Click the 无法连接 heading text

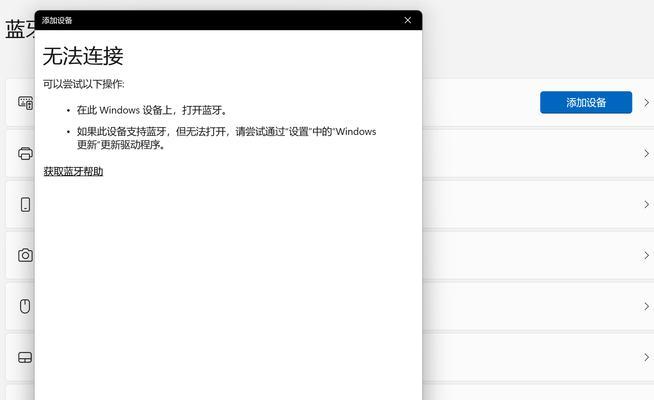coord(83,56)
